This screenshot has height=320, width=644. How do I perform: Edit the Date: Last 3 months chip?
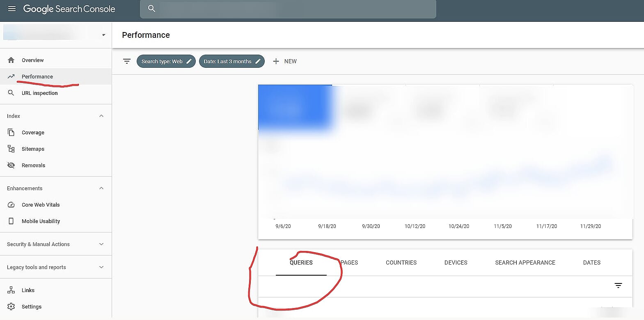[x=231, y=61]
